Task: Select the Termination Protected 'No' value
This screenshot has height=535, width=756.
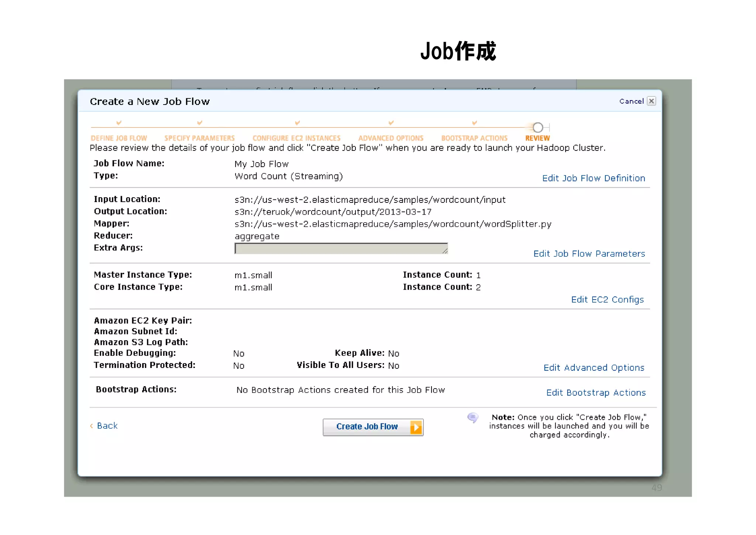Action: pos(239,366)
